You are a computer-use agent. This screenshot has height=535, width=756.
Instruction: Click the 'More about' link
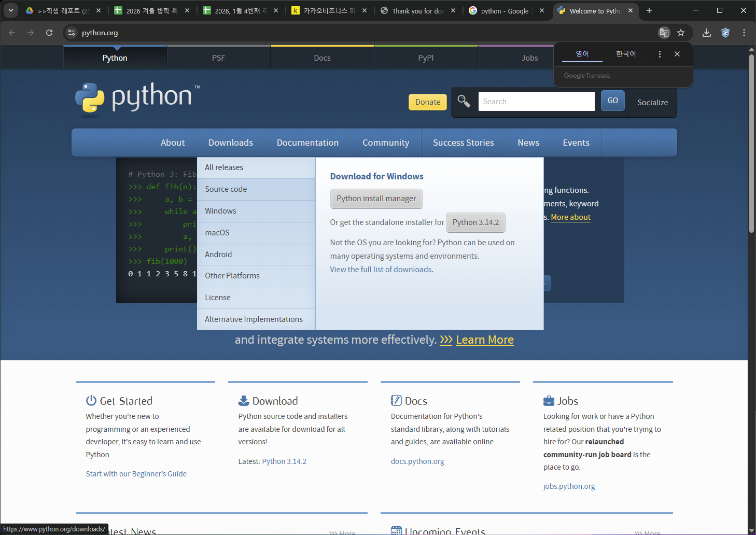(570, 217)
